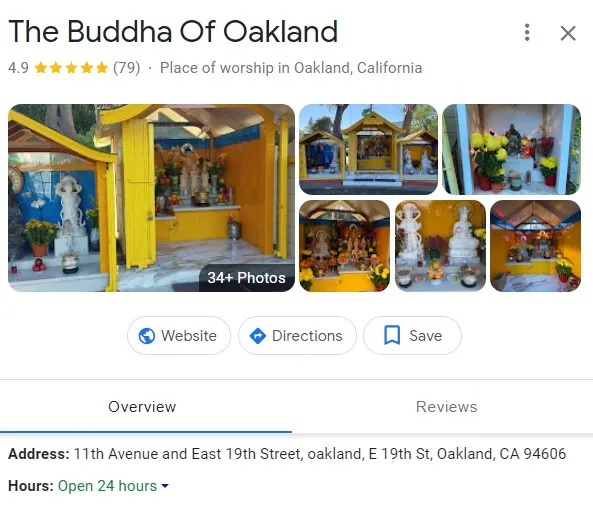Switch to the Reviews tab
This screenshot has width=593, height=511.
pyautogui.click(x=446, y=407)
